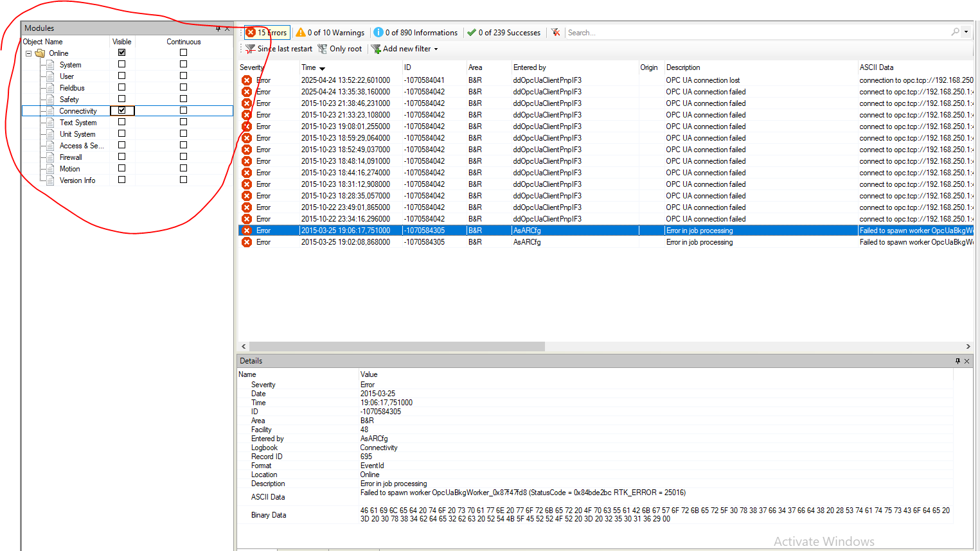Click into the Search field
980x551 pixels.
click(x=757, y=32)
